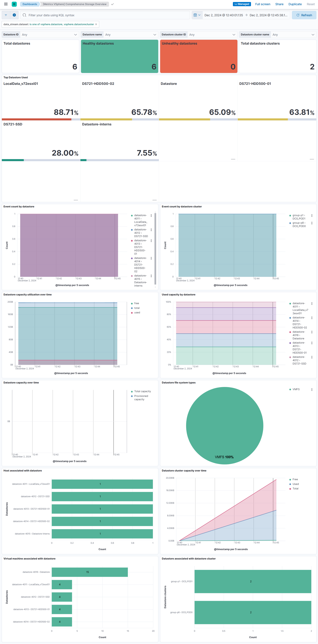Remove the data_stream.dataset filter pill

pos(96,24)
